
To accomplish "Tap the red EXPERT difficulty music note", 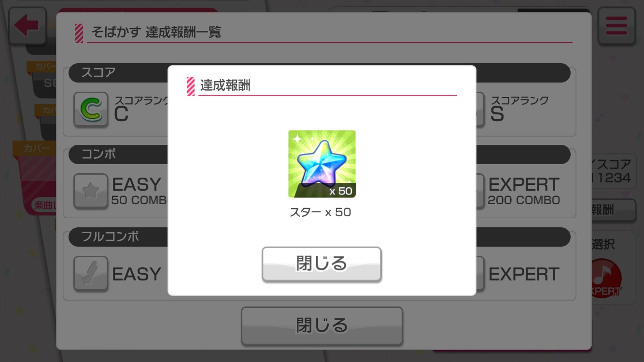I will [605, 278].
